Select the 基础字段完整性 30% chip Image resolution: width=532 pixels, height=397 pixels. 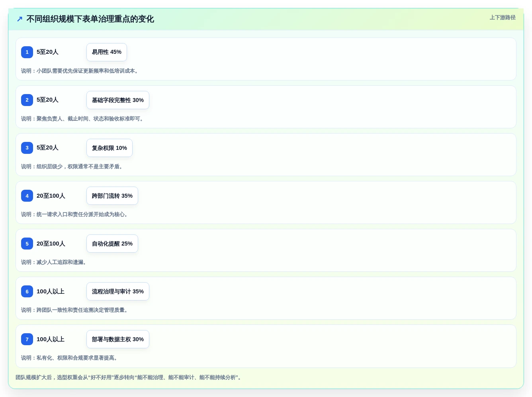click(x=118, y=100)
